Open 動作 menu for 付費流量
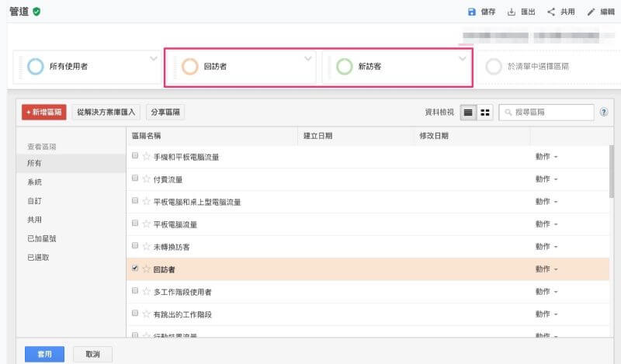Screen dimensions: 621x364 (x=546, y=179)
